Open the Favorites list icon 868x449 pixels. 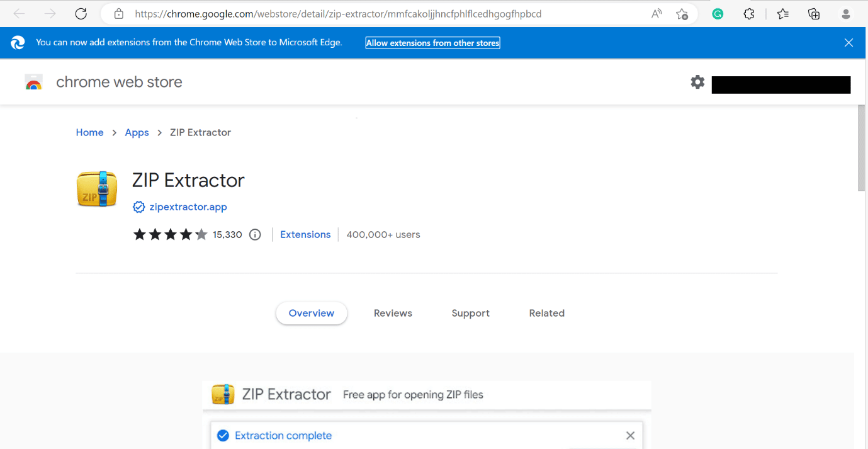click(782, 14)
